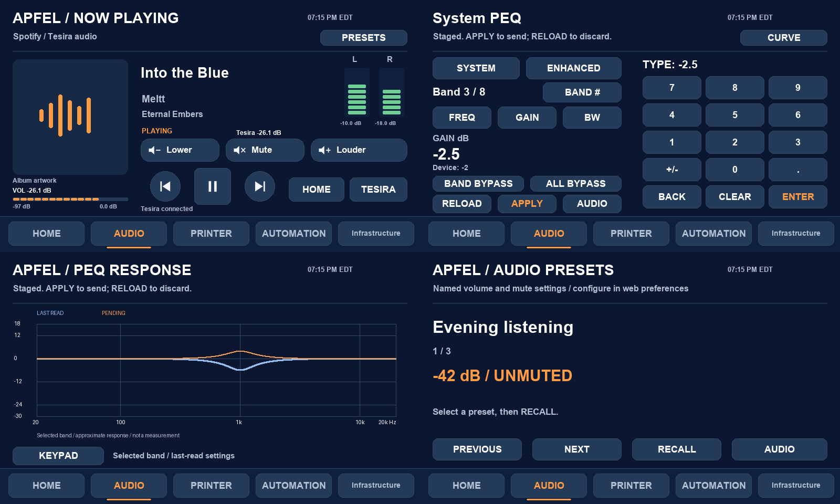Image resolution: width=840 pixels, height=504 pixels.
Task: Tap the keypad BACK key
Action: [672, 197]
